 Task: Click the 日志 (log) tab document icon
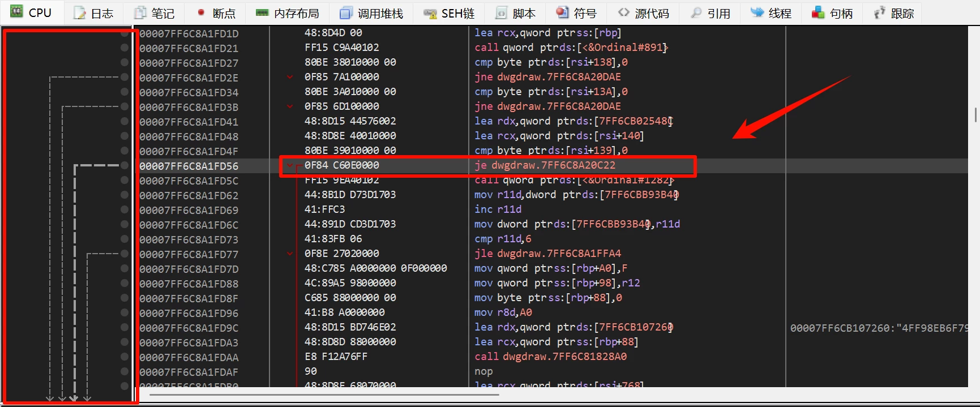point(80,13)
